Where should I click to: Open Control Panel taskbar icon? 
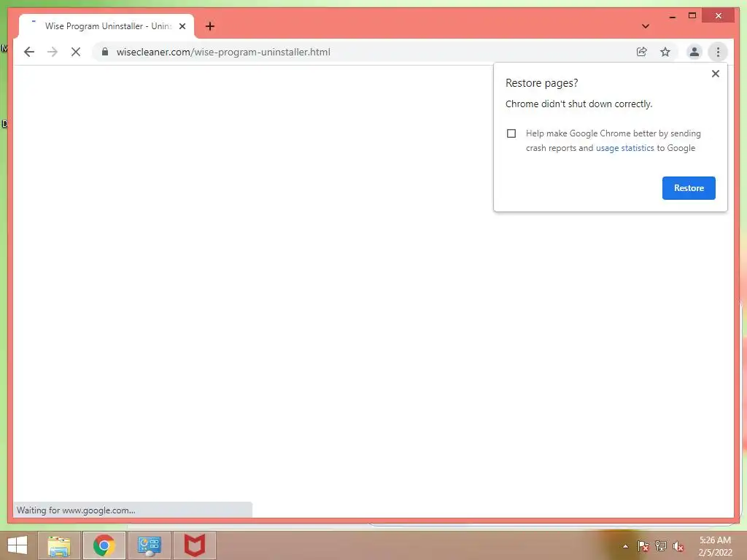(x=149, y=545)
